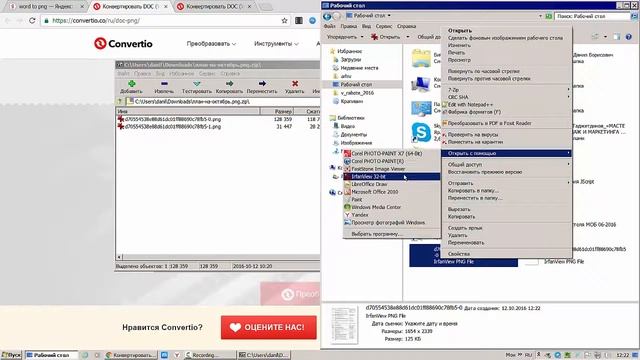
Task: Click Повернуть по часовой стрелке
Action: [506, 71]
